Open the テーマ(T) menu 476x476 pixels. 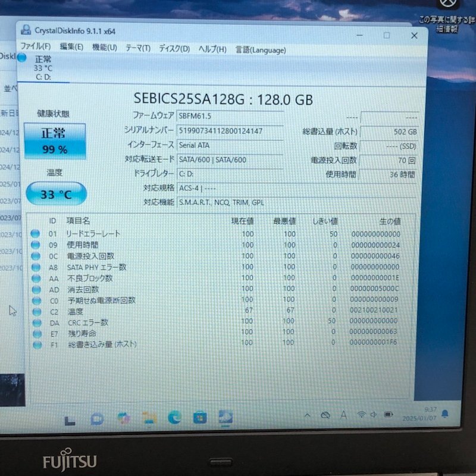[x=138, y=48]
